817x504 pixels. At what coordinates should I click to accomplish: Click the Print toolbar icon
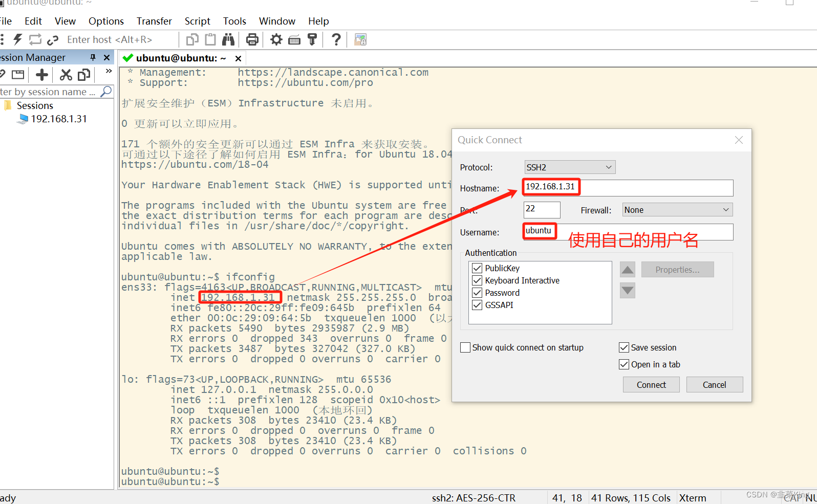click(x=252, y=39)
